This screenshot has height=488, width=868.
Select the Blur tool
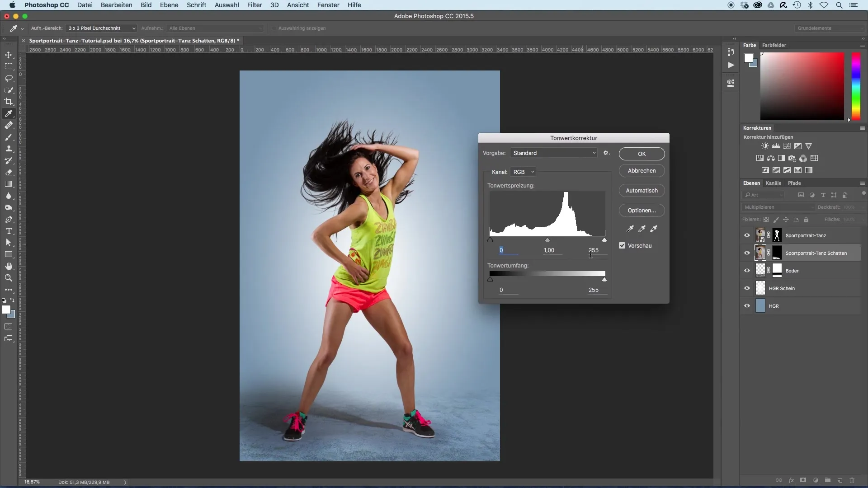point(9,196)
